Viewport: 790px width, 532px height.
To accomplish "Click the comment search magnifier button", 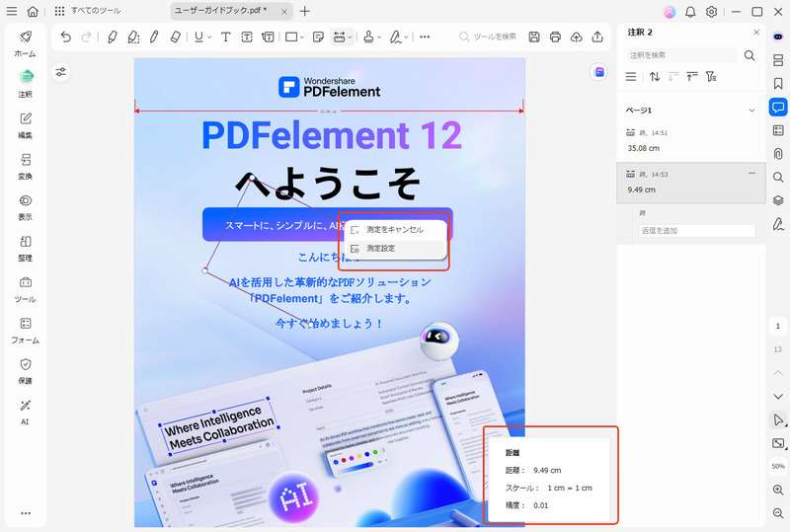I will 750,55.
